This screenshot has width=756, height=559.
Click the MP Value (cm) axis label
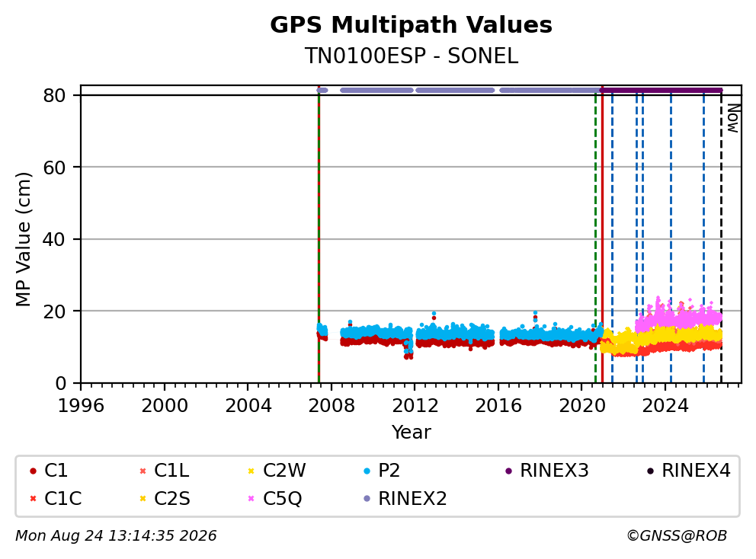pyautogui.click(x=23, y=239)
